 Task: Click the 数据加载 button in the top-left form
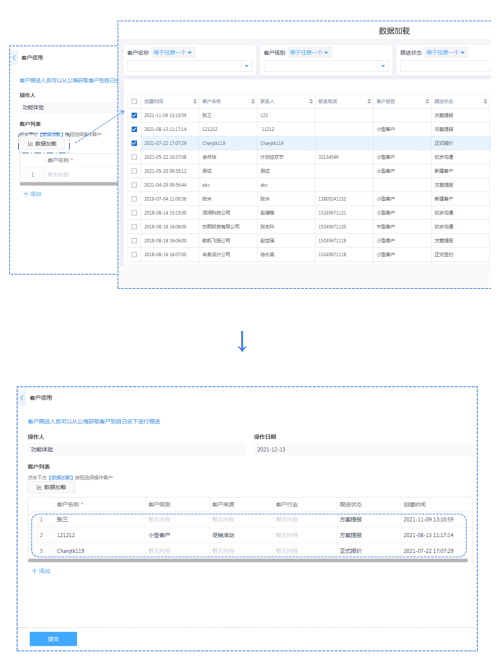pyautogui.click(x=42, y=144)
